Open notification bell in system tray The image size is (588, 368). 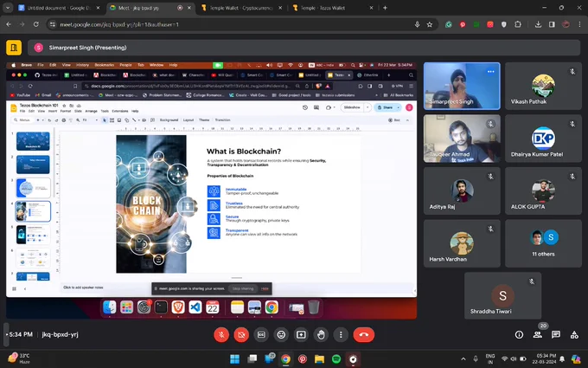tap(562, 359)
